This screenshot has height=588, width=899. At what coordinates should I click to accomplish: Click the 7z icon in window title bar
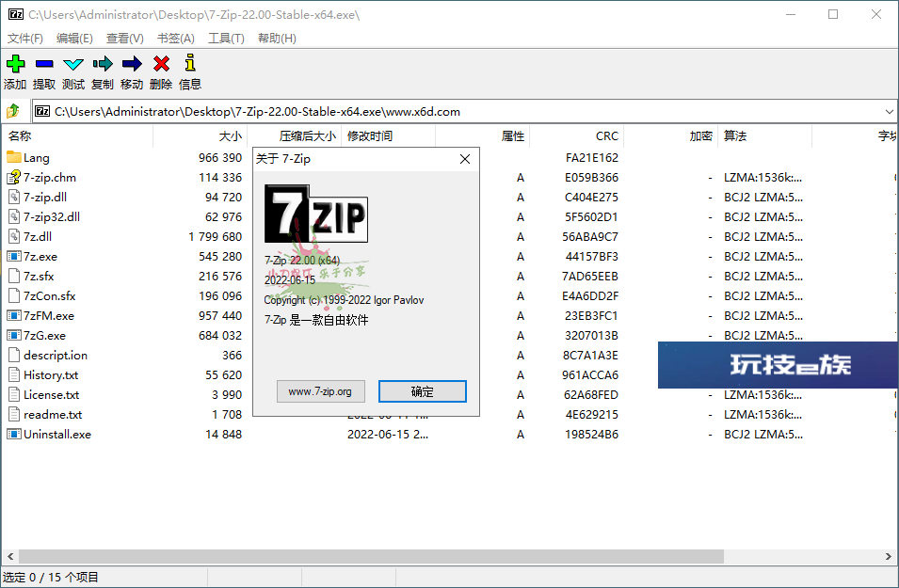(16, 14)
